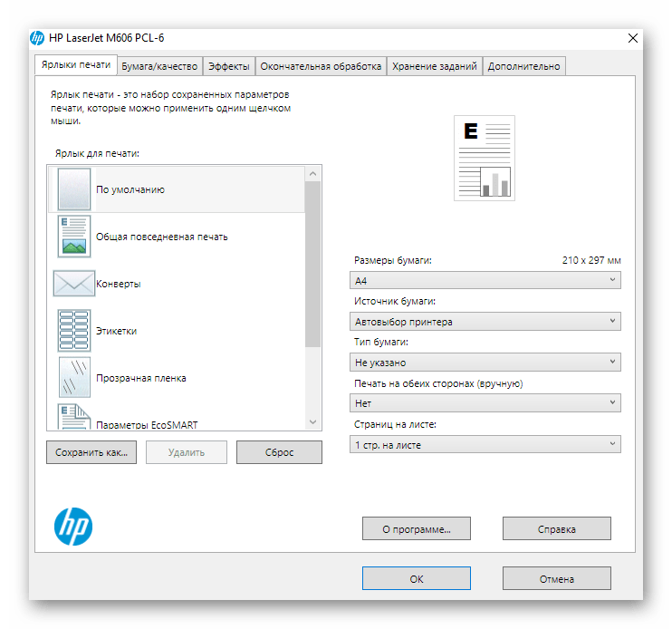This screenshot has width=672, height=629.
Task: Click the shortcut list scroll-up arrow
Action: pos(312,174)
